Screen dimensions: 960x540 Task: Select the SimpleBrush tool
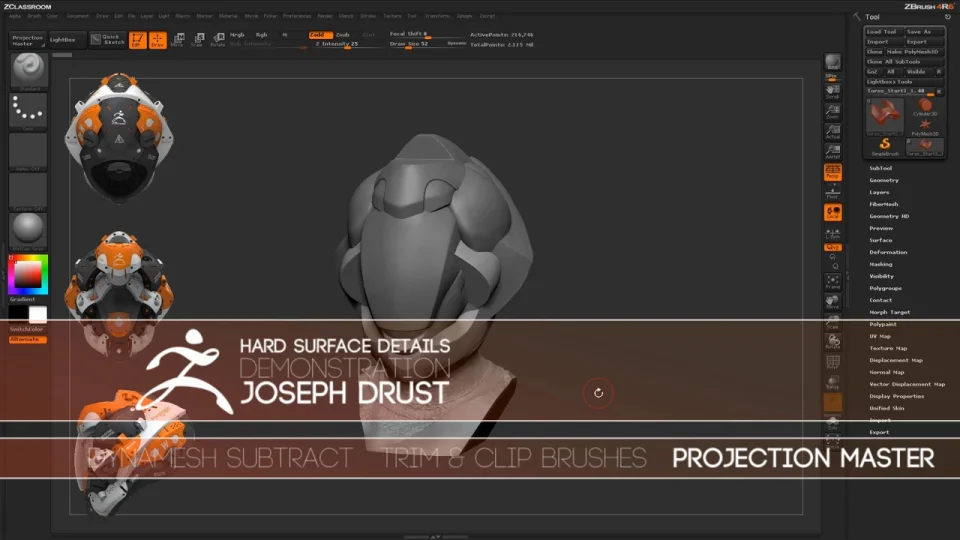coord(885,147)
